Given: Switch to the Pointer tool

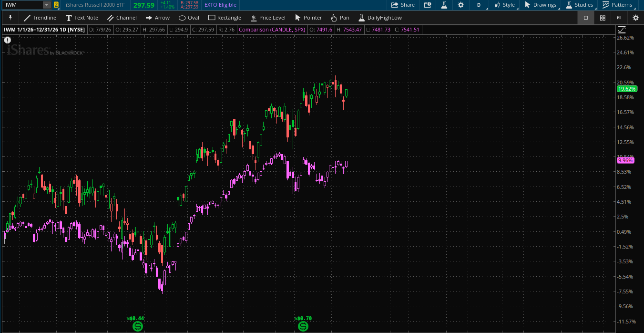Looking at the screenshot, I should click(308, 18).
